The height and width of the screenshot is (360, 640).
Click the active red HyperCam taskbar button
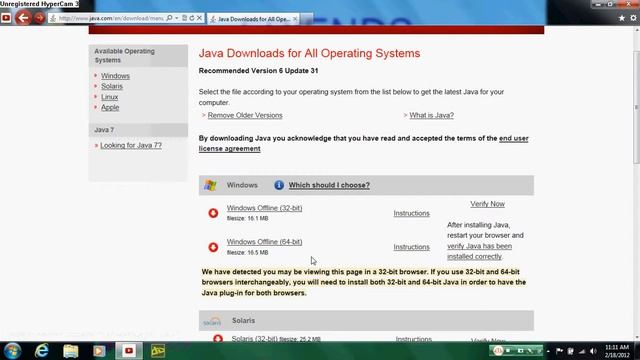tap(129, 351)
